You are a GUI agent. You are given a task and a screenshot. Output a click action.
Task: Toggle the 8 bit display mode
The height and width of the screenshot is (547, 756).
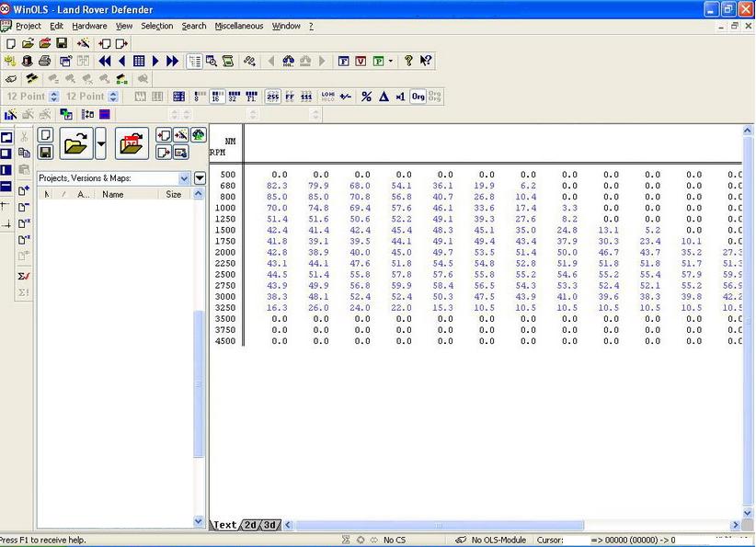[x=200, y=97]
